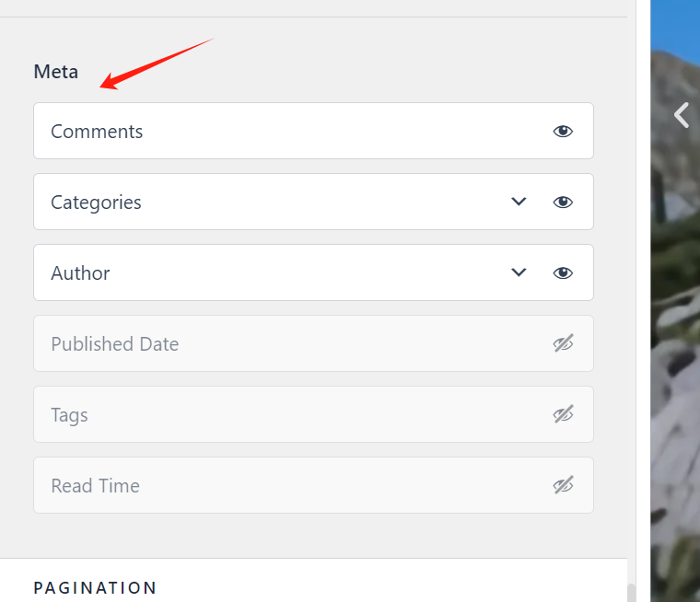Click the previous slide arrow on preview
Screen dimensions: 700x602
(x=682, y=115)
